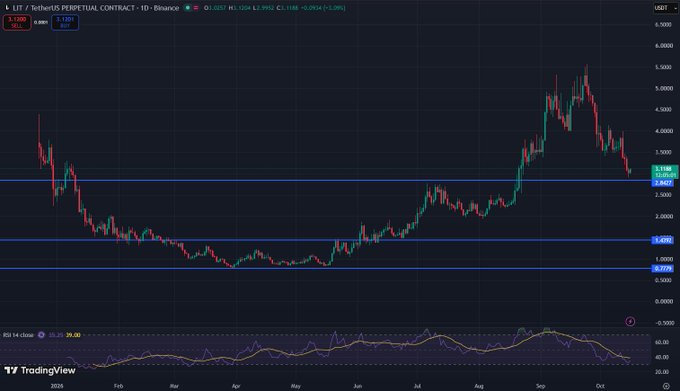
Task: Select the 2.8427 horizontal line price label
Action: pyautogui.click(x=663, y=183)
